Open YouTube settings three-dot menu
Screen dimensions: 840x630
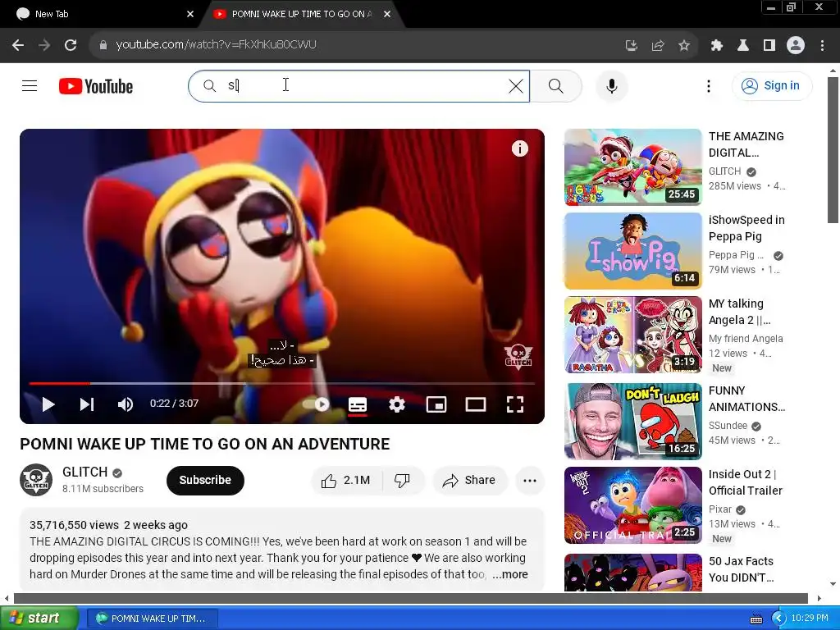tap(708, 85)
